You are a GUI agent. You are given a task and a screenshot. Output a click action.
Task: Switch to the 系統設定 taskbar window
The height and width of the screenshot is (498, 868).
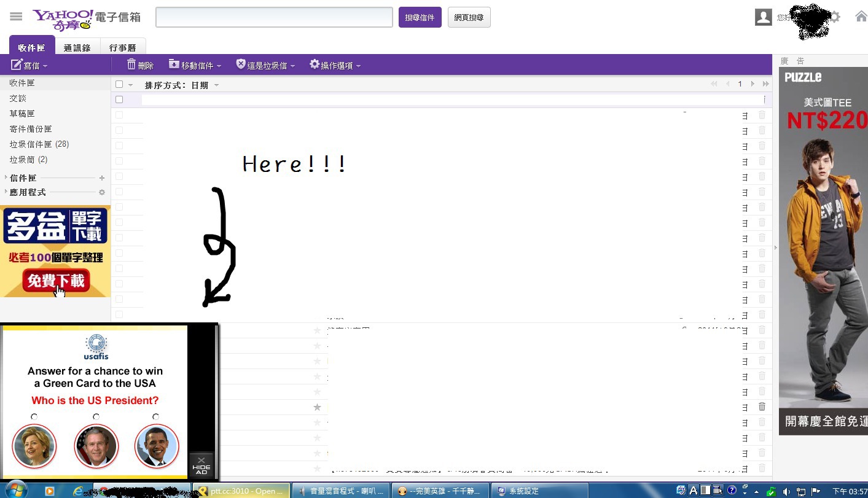[541, 491]
